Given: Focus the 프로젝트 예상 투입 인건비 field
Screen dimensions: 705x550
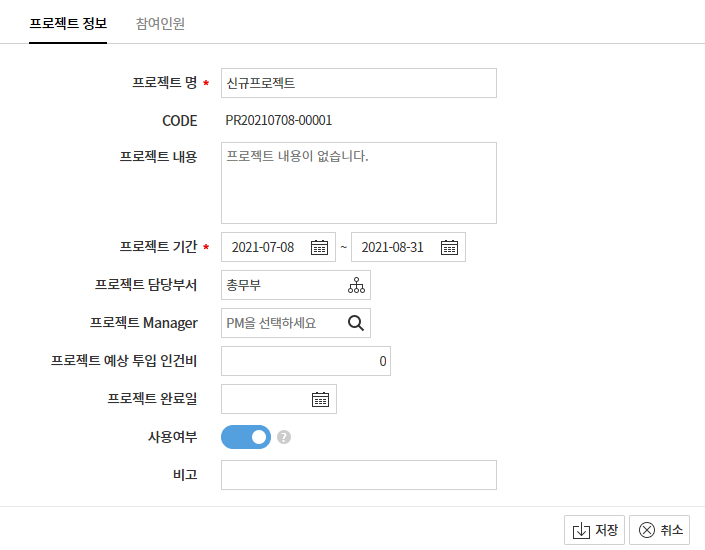Looking at the screenshot, I should (305, 361).
